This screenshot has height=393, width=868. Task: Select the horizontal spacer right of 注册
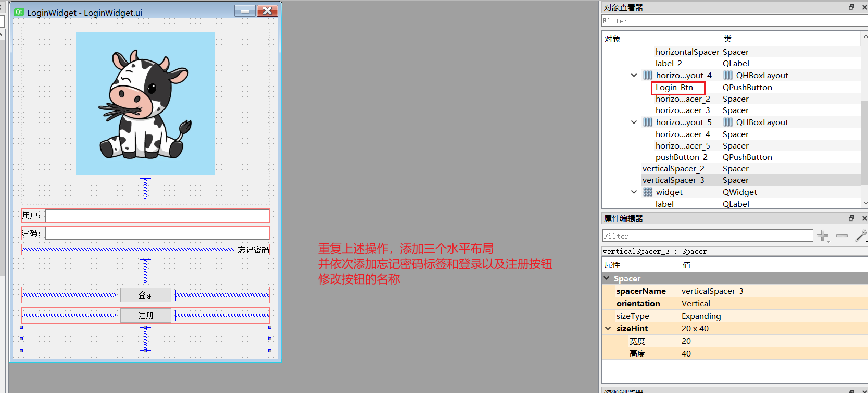click(x=222, y=315)
